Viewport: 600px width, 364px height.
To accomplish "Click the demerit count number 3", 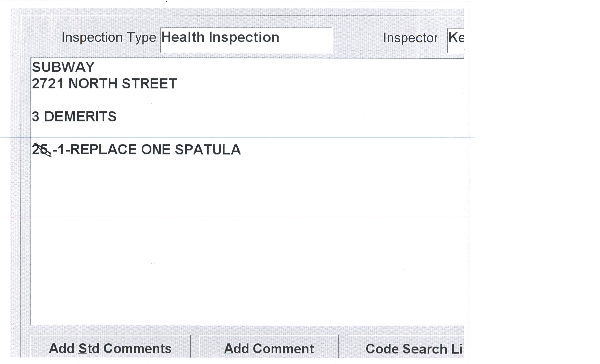I will coord(36,116).
